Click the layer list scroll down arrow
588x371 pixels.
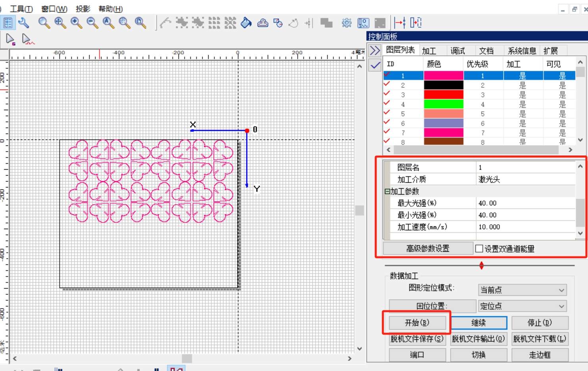tap(580, 140)
